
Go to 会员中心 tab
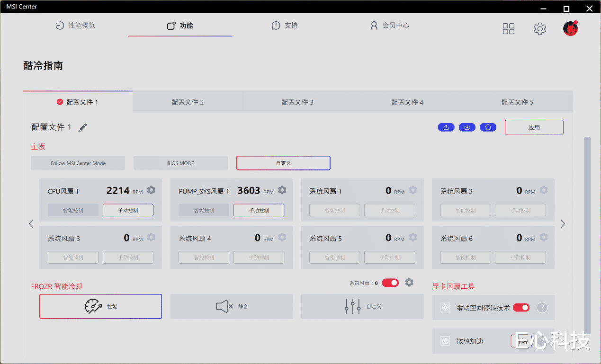[389, 26]
